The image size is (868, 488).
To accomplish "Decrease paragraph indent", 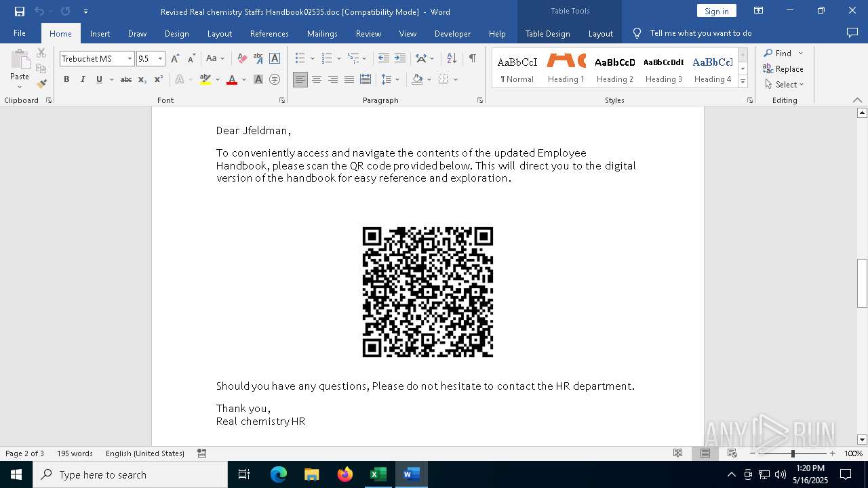I will coord(384,59).
